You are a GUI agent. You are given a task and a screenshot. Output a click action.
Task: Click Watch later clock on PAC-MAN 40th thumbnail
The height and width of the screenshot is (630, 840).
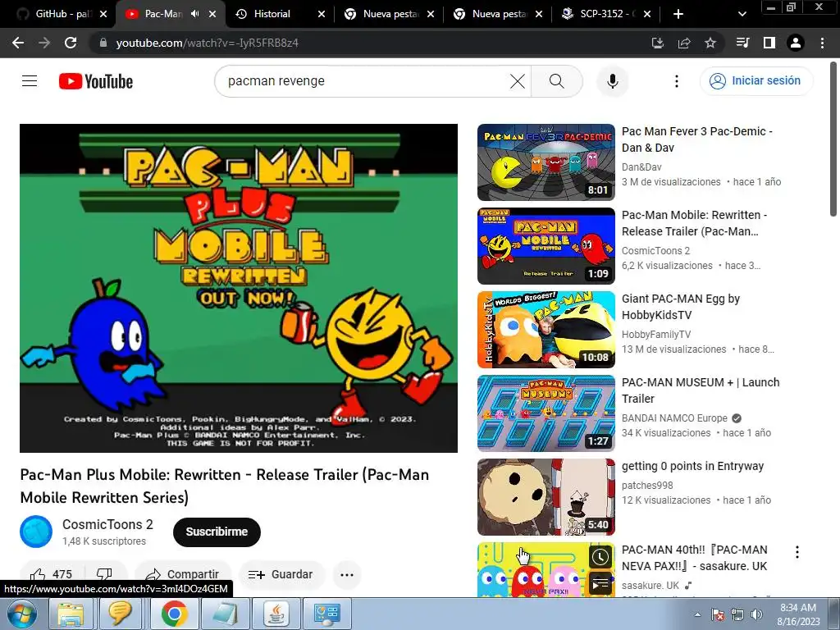(600, 557)
